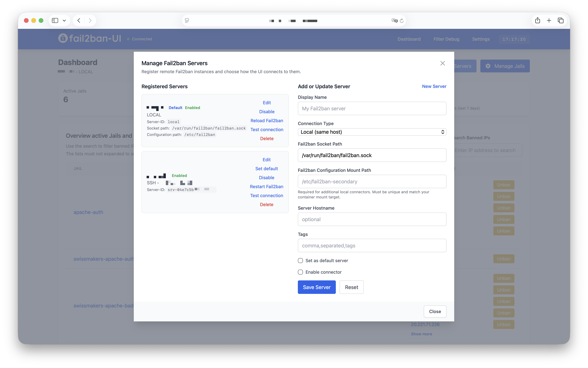
Task: Edit the SSH server entry
Action: [266, 160]
